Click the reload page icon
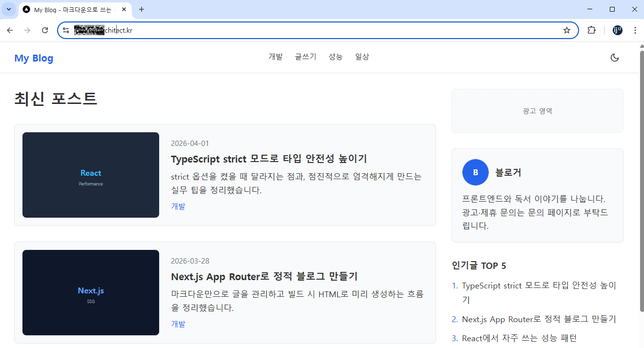 click(x=44, y=30)
